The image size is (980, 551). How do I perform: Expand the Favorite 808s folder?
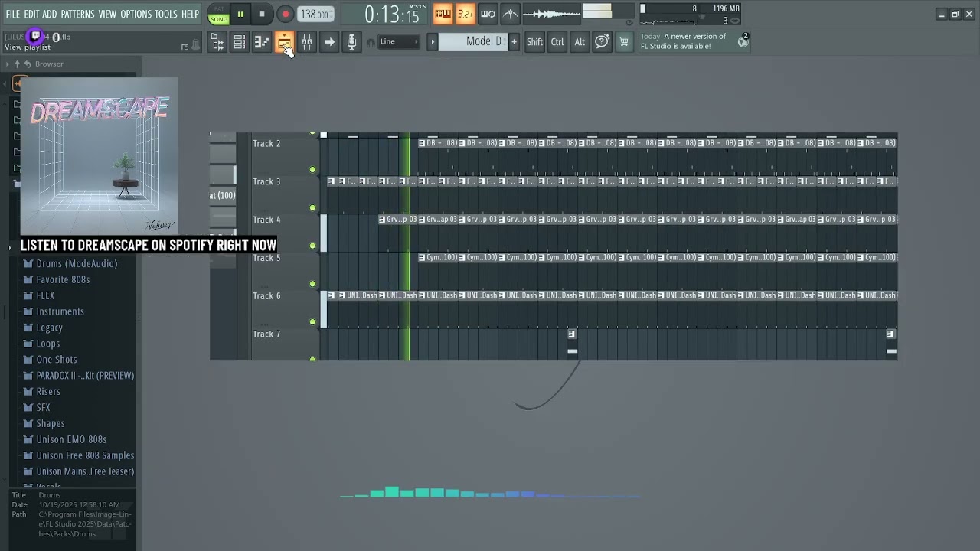click(x=63, y=279)
